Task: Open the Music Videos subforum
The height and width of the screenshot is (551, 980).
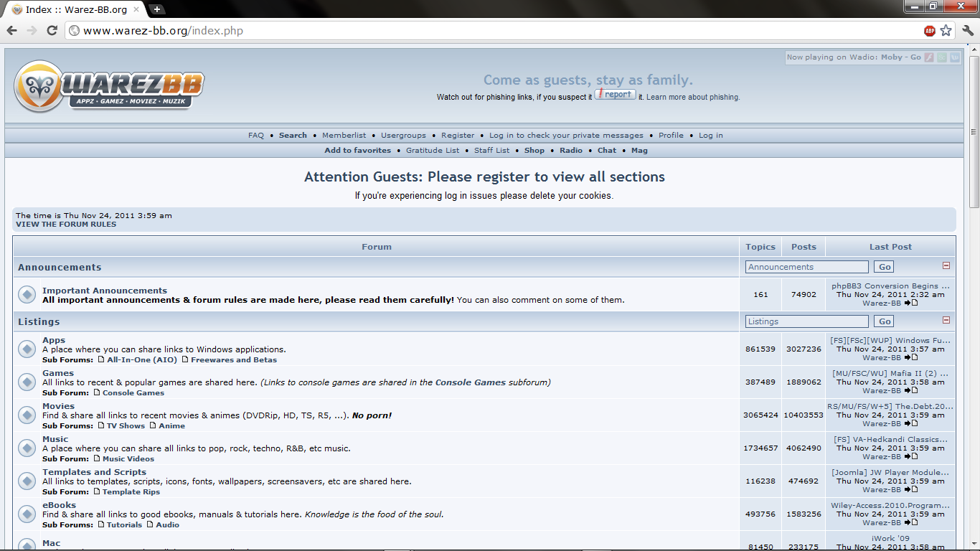Action: 128,459
